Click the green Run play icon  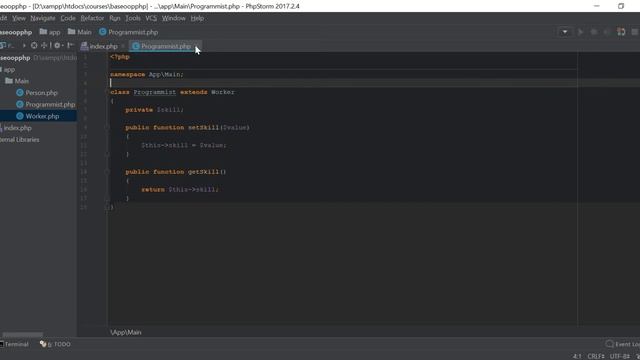pos(580,32)
